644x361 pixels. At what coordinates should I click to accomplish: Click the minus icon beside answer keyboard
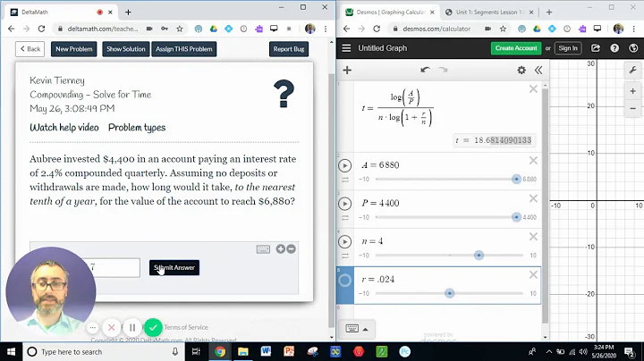pos(292,248)
